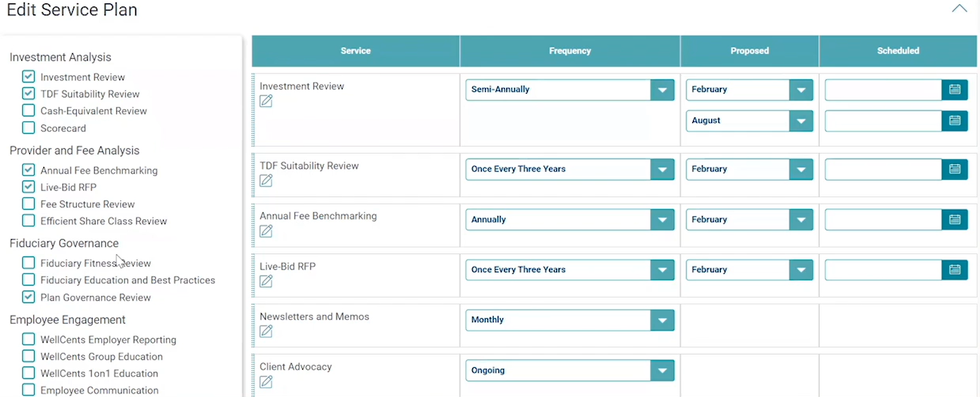The image size is (980, 397).
Task: Check Employee Communication checkbox
Action: [x=28, y=390]
